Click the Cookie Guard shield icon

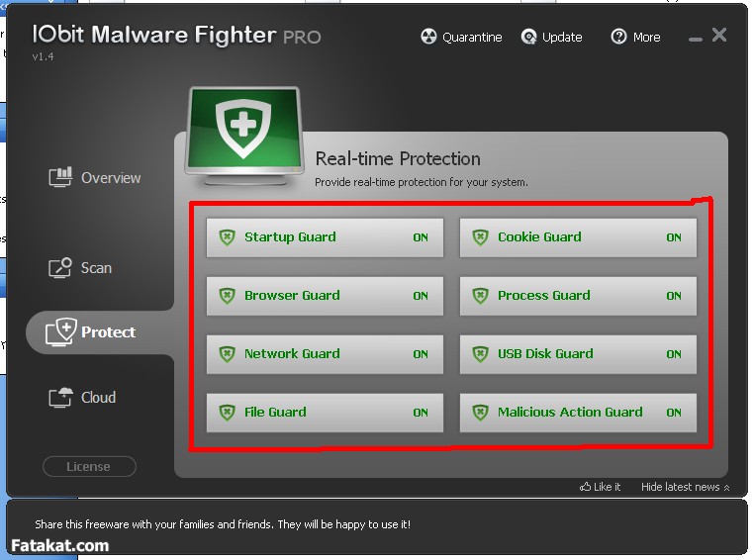click(x=480, y=237)
